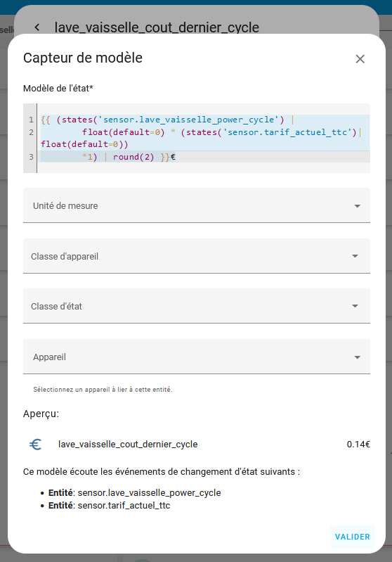The height and width of the screenshot is (562, 392).
Task: Click the Unité de mesure field
Action: pos(197,205)
